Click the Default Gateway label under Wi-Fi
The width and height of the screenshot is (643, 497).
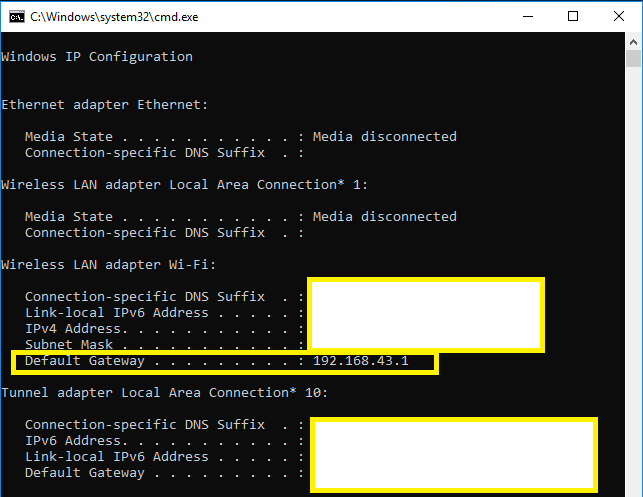(85, 361)
